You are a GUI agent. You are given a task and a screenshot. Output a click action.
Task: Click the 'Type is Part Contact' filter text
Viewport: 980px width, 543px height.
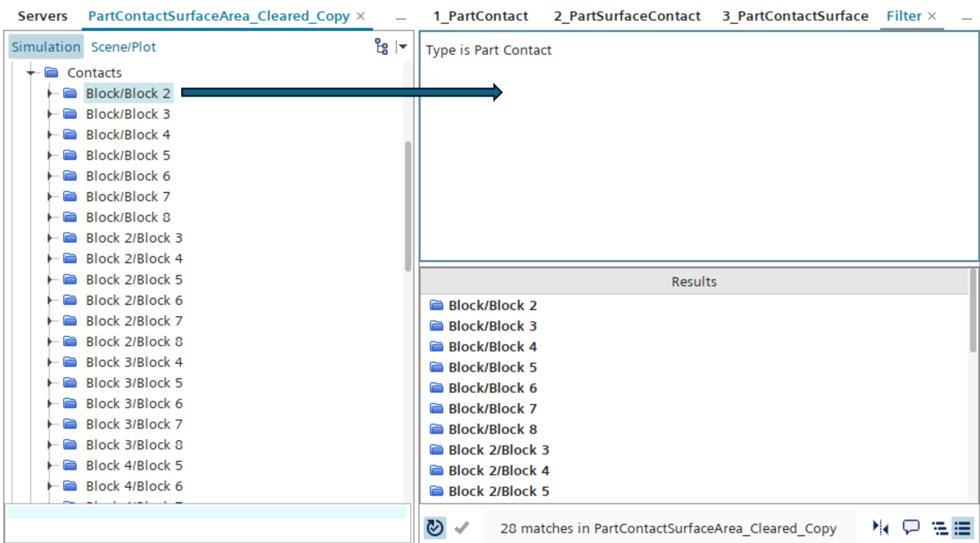click(488, 50)
